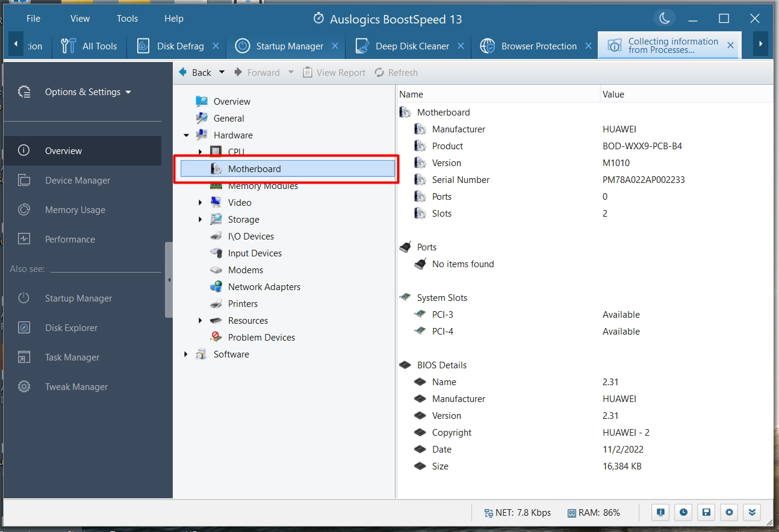This screenshot has height=532, width=779.
Task: Open the Tools menu
Action: point(127,19)
